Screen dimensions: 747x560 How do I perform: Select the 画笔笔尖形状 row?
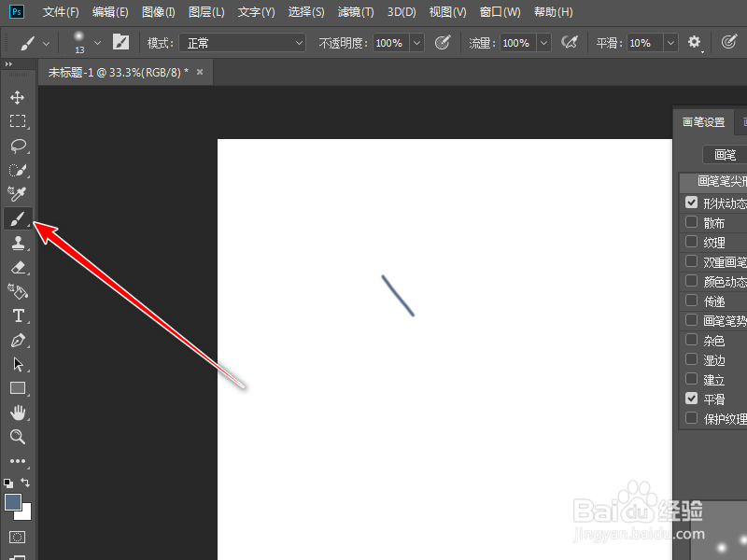(x=713, y=181)
